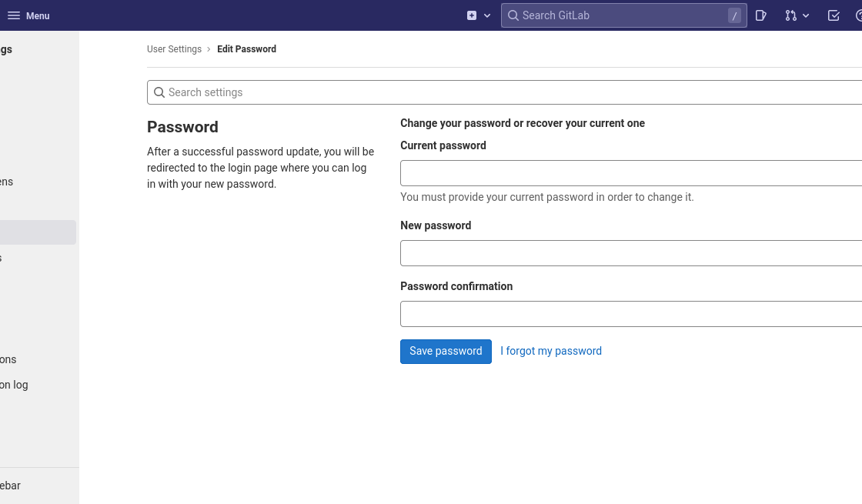Open the to-do list checkmark icon
Viewport: 862px width, 504px height.
[x=833, y=15]
